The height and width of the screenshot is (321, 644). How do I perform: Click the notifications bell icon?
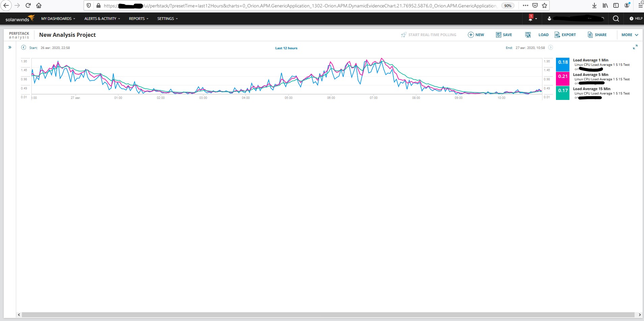[531, 18]
